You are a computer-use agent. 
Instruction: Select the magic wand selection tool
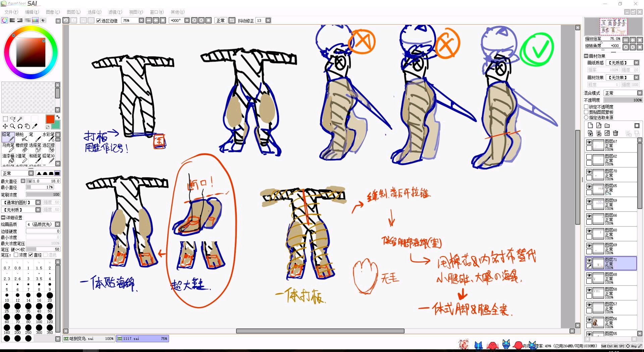pyautogui.click(x=20, y=119)
